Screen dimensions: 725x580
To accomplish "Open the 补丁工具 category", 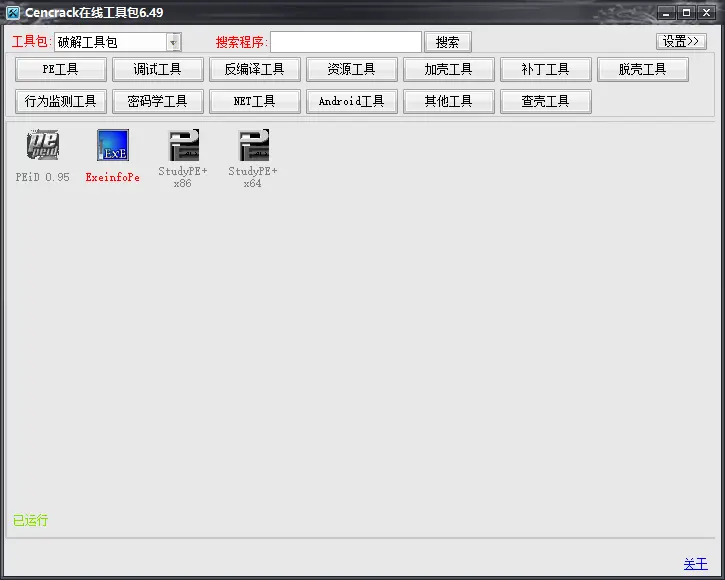I will click(x=546, y=69).
